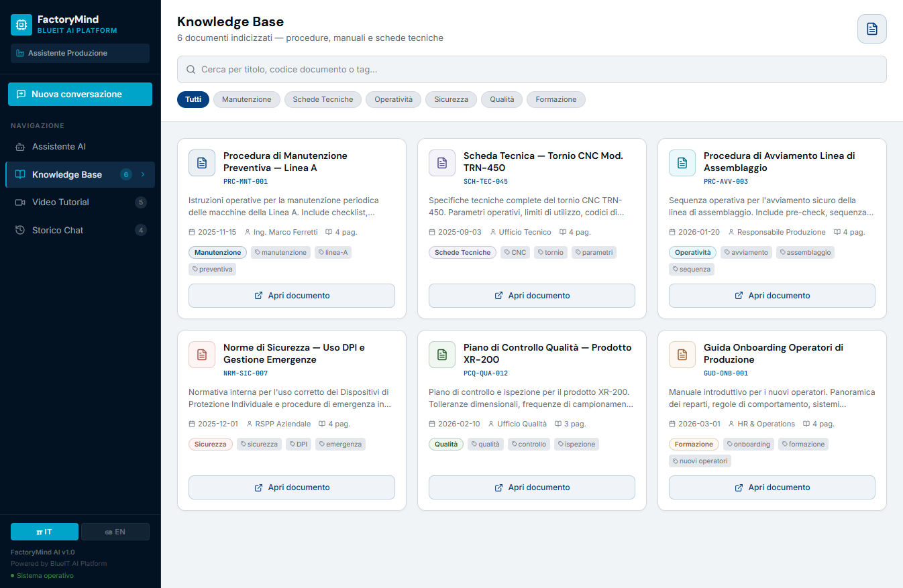Click the calendar icon next to 2026-02-10
This screenshot has width=903, height=588.
click(432, 424)
